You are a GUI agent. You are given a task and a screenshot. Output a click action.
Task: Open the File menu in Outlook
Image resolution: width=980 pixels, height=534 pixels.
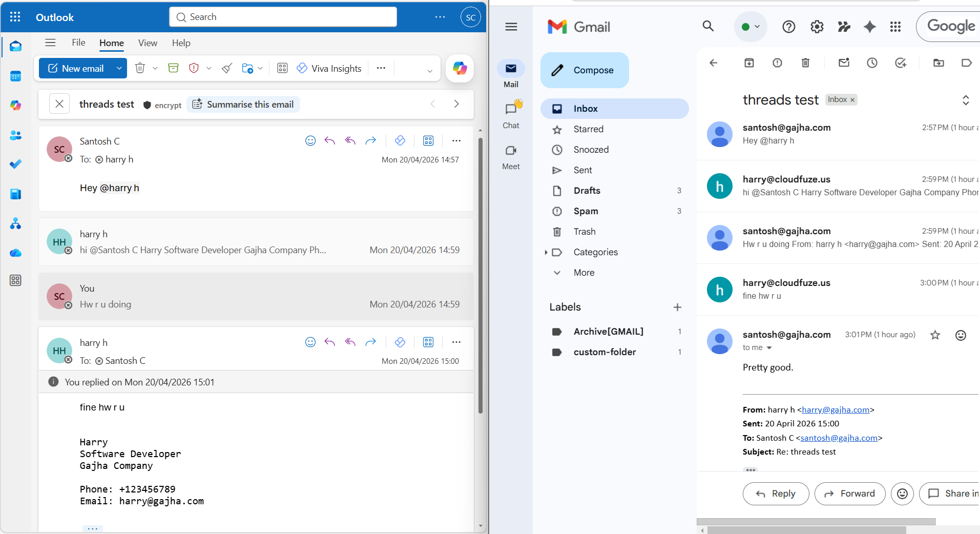point(78,43)
